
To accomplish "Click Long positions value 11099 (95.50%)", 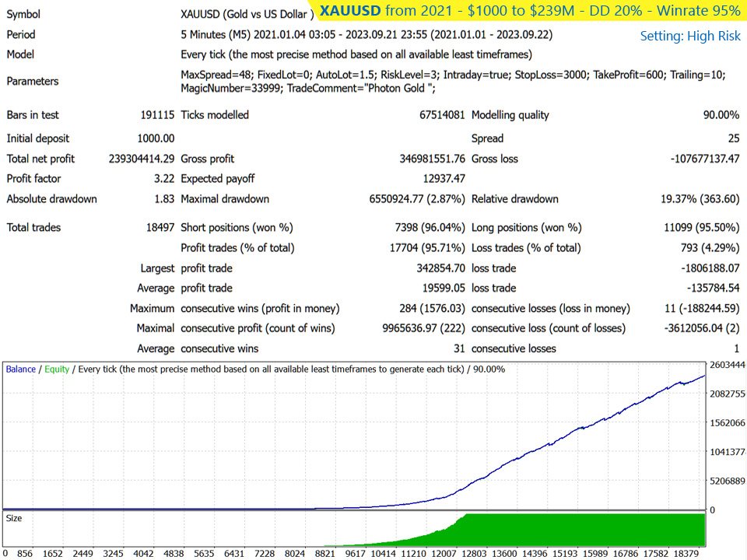I will click(702, 228).
